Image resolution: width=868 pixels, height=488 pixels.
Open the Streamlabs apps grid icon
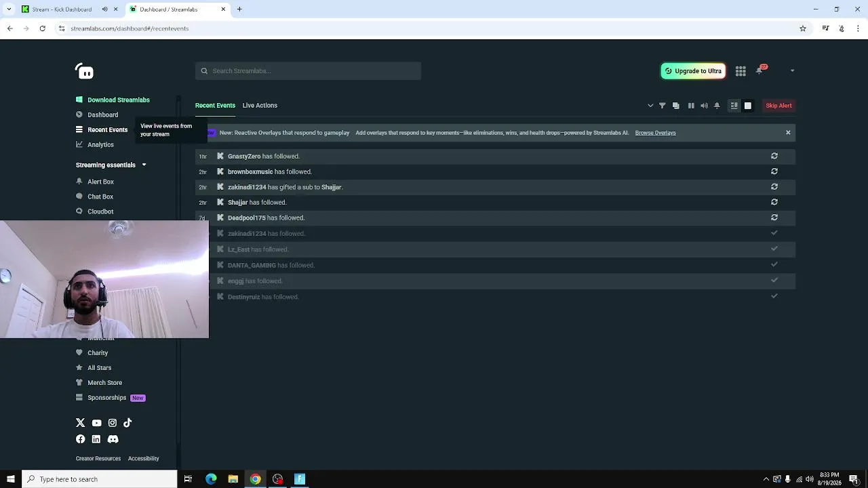pos(741,71)
